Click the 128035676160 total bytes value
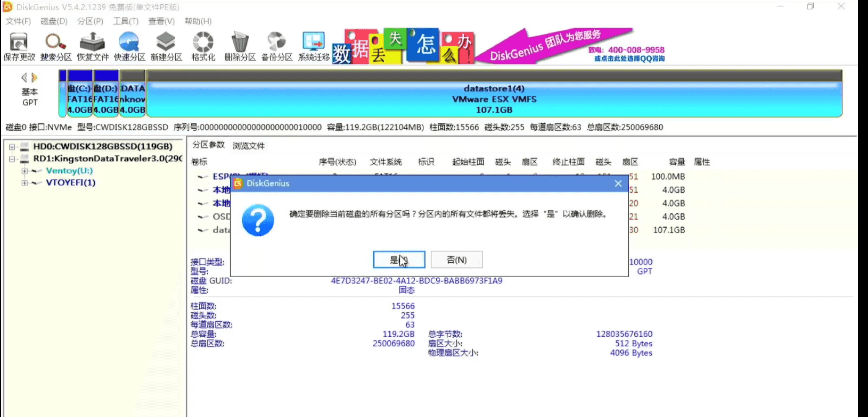 pyautogui.click(x=624, y=334)
